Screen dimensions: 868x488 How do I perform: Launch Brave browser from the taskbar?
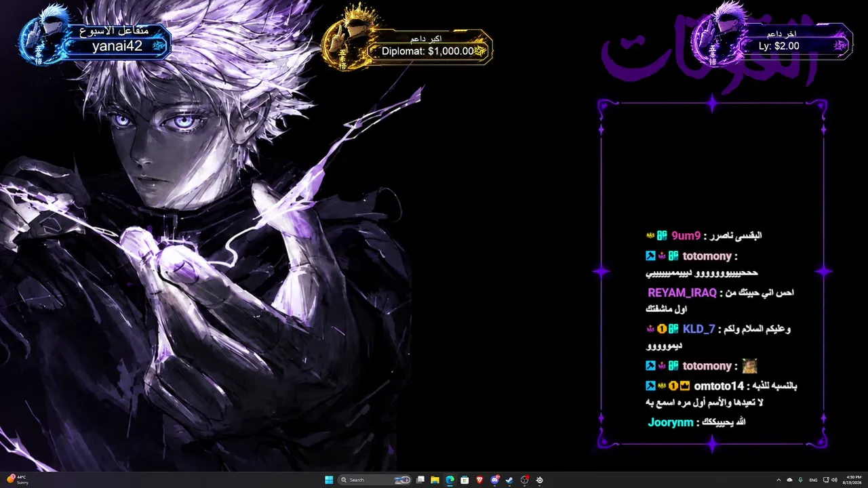tap(480, 480)
